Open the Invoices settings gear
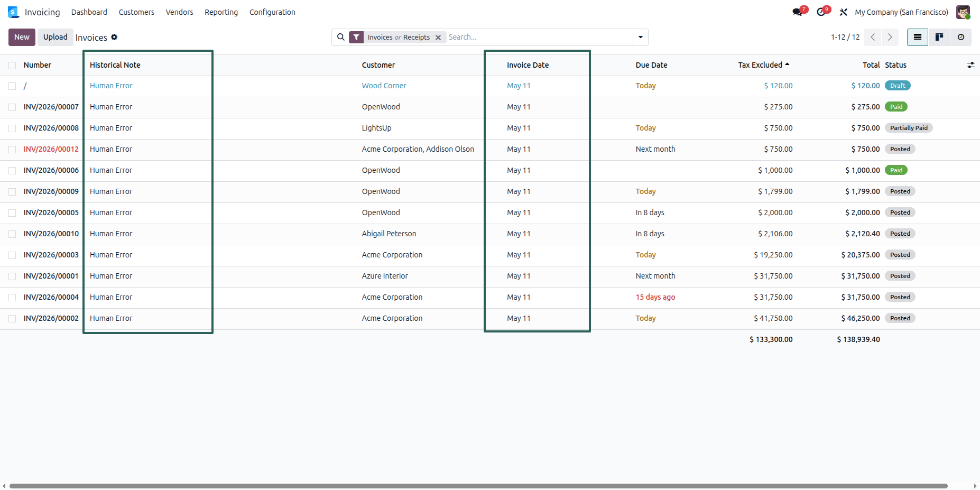Screen dimensions: 980x490 114,37
